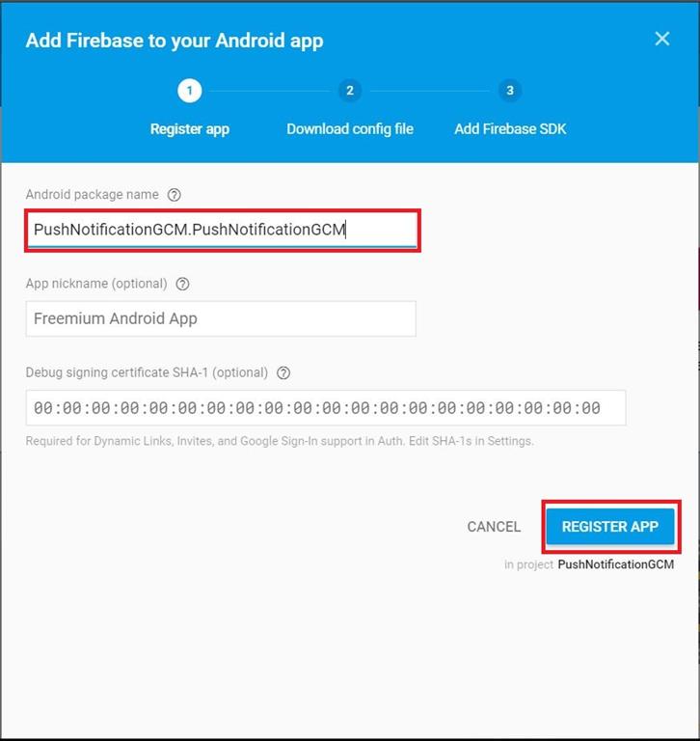The height and width of the screenshot is (741, 700).
Task: Click into the App nickname field
Action: tap(221, 318)
